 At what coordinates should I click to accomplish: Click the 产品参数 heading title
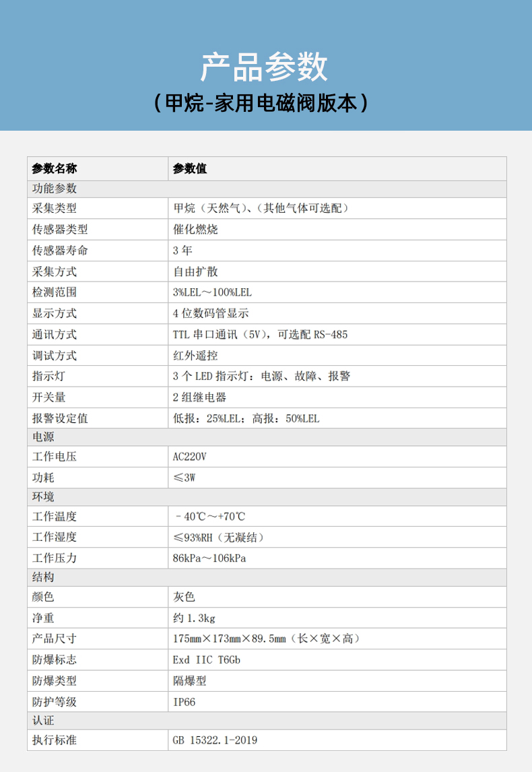click(x=264, y=67)
